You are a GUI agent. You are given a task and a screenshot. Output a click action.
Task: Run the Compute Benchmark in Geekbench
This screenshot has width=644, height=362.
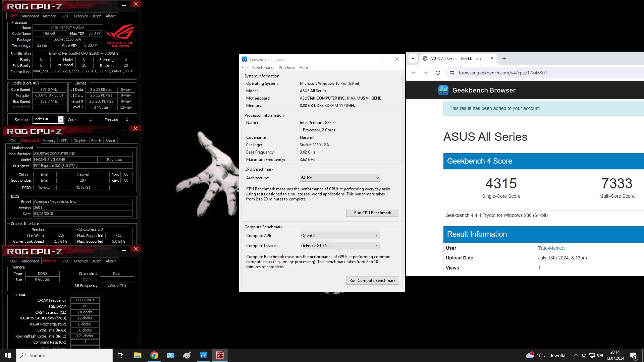[x=372, y=281]
